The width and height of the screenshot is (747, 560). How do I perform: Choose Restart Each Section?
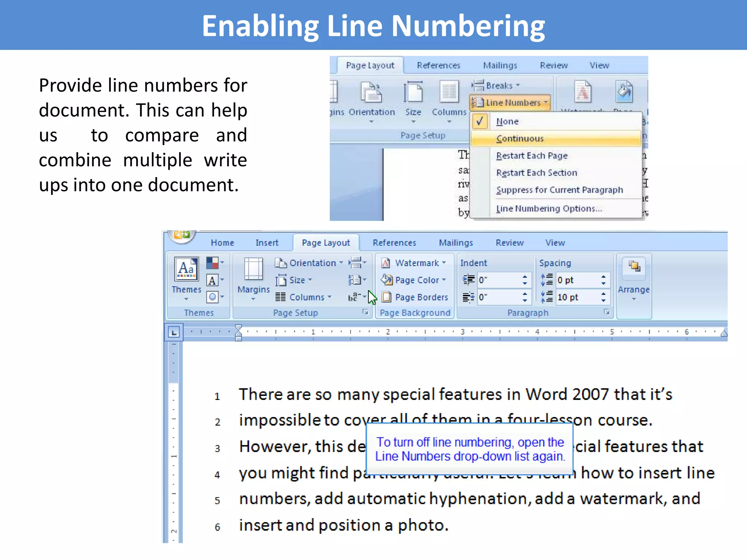pyautogui.click(x=556, y=173)
